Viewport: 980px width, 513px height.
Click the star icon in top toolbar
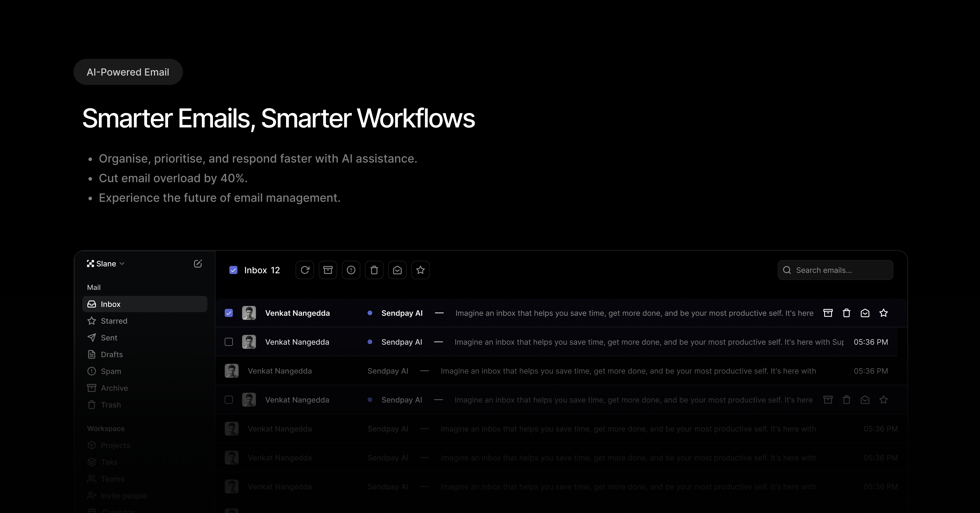pyautogui.click(x=420, y=270)
